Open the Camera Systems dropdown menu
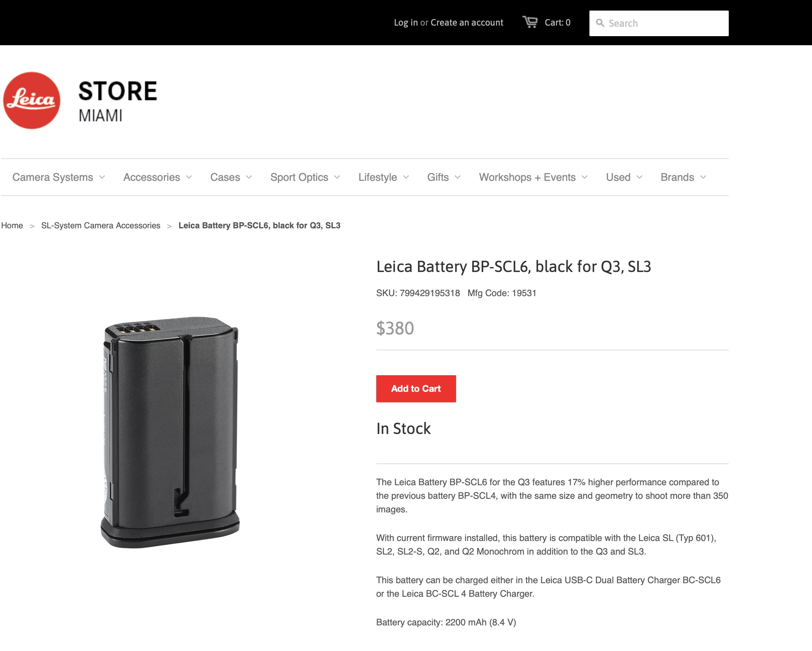 click(59, 177)
